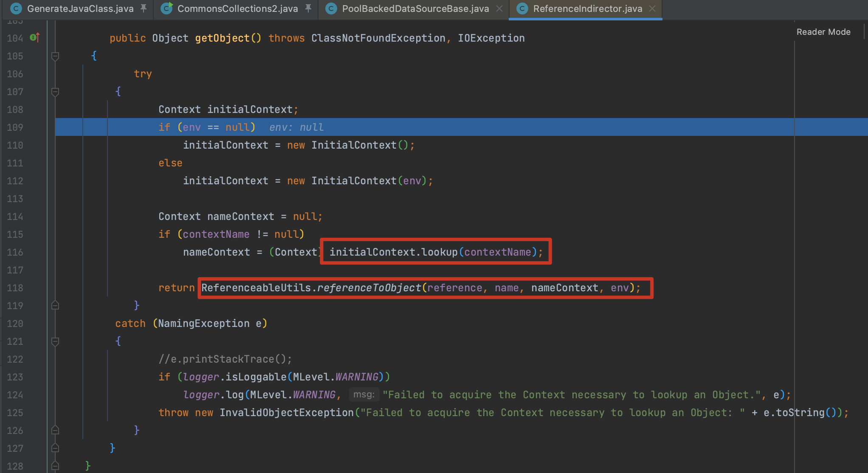Unpin GenerateJavaClass.java tab via pin icon
The height and width of the screenshot is (473, 868).
(x=144, y=8)
